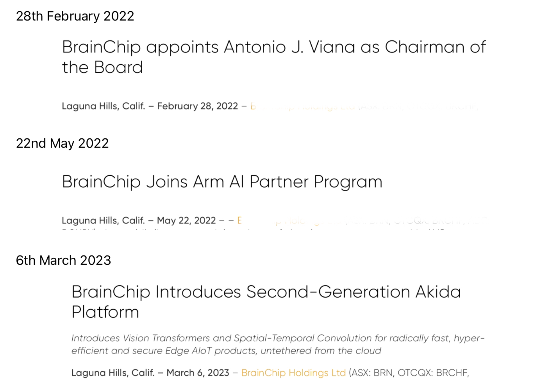Click "the Board" on the headline's second line

(x=102, y=67)
